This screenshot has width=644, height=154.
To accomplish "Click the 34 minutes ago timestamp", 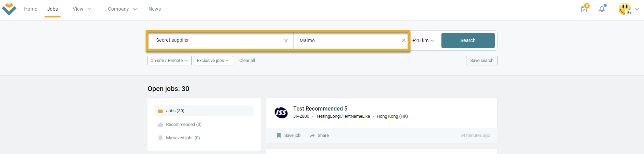I will click(475, 136).
